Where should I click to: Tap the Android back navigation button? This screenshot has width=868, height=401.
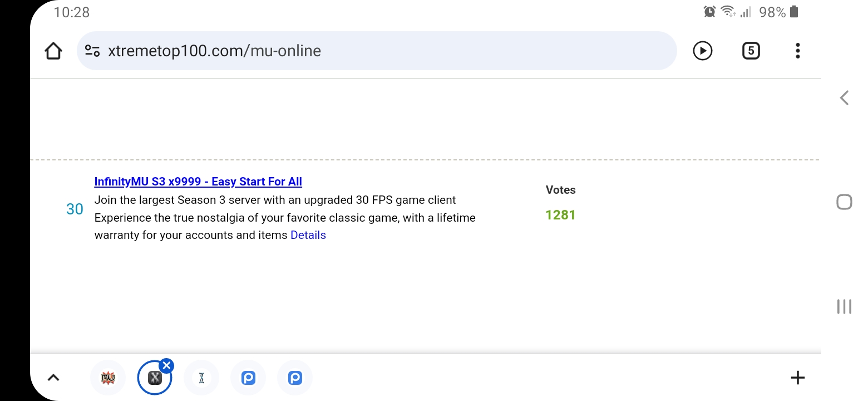click(x=844, y=98)
